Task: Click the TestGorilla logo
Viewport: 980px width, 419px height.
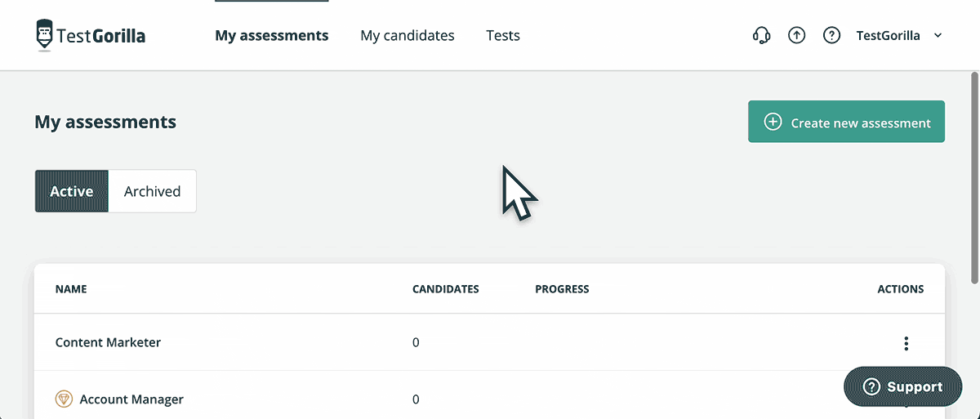Action: (91, 35)
